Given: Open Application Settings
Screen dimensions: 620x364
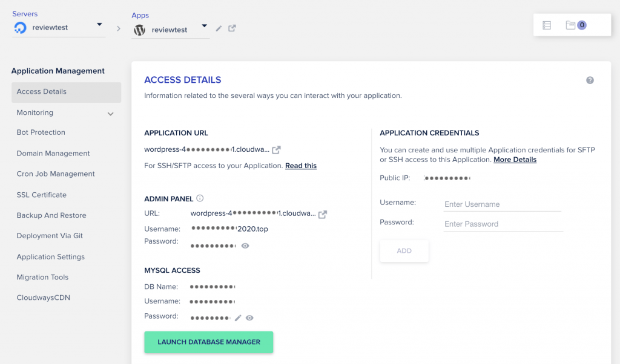Looking at the screenshot, I should tap(51, 256).
